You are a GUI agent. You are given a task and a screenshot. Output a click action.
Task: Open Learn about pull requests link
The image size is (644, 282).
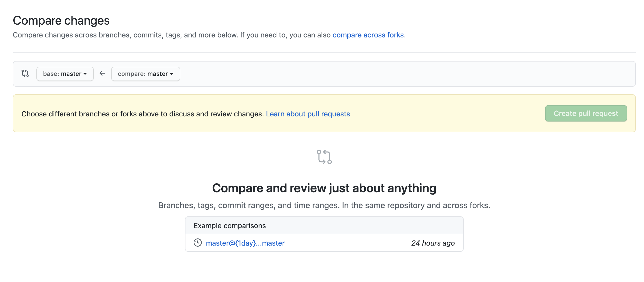[308, 114]
